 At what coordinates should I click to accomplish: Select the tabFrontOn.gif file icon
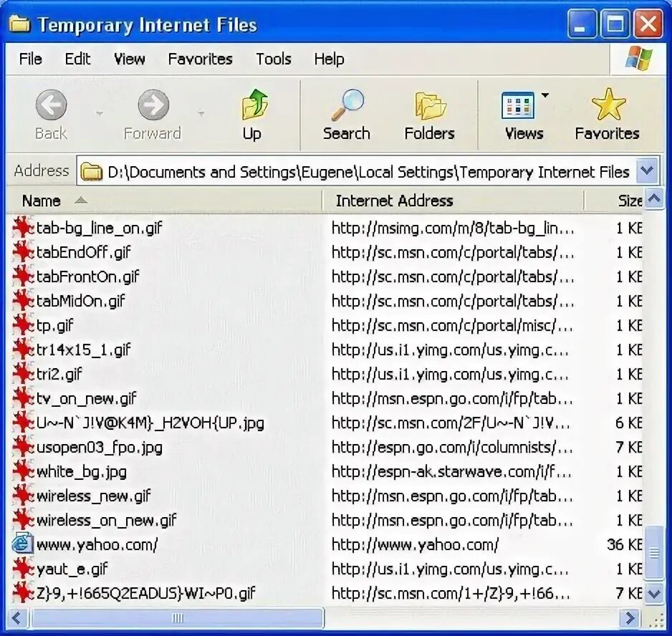click(23, 276)
